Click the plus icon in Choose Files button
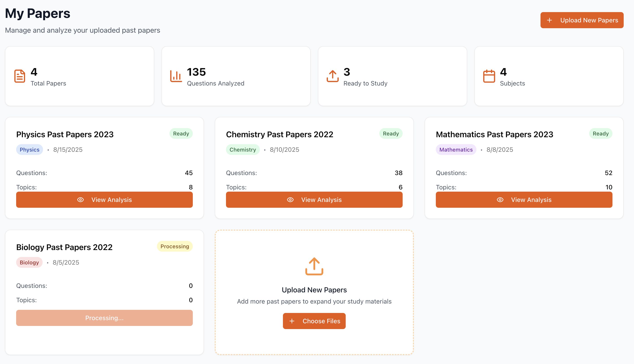Viewport: 634px width, 364px height. pos(292,321)
